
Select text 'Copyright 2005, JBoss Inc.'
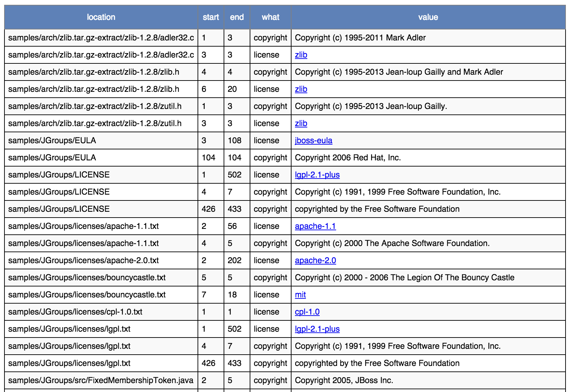click(344, 380)
